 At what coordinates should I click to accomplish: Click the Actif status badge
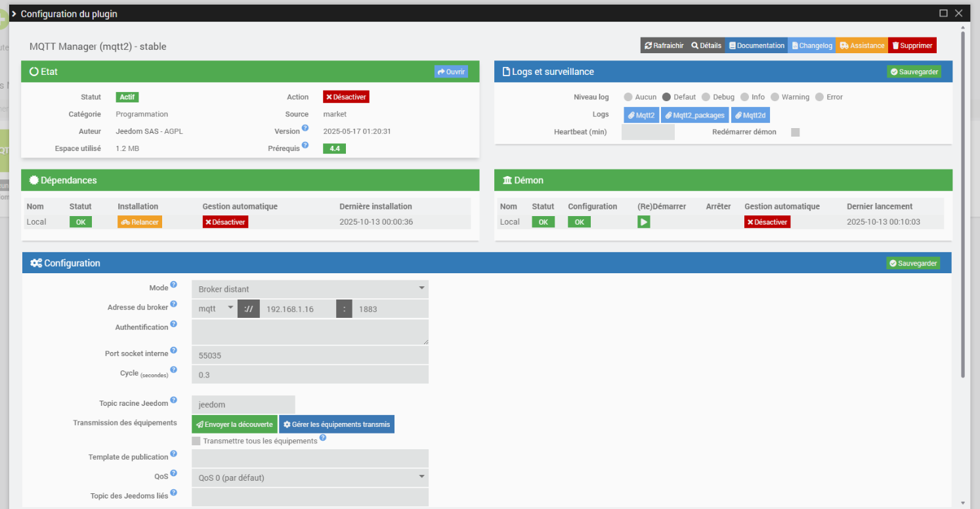point(127,97)
